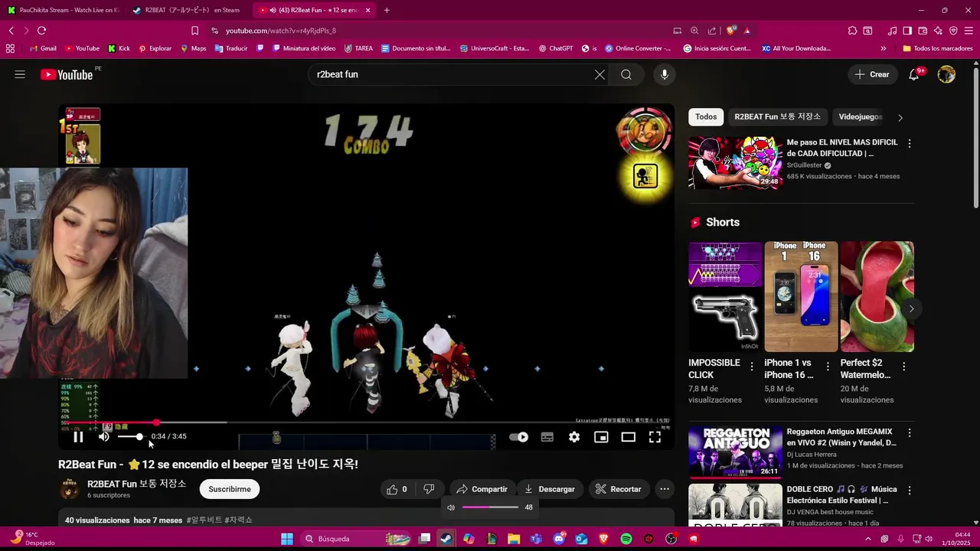Image resolution: width=980 pixels, height=551 pixels.
Task: Enter full screen mode
Action: point(655,437)
